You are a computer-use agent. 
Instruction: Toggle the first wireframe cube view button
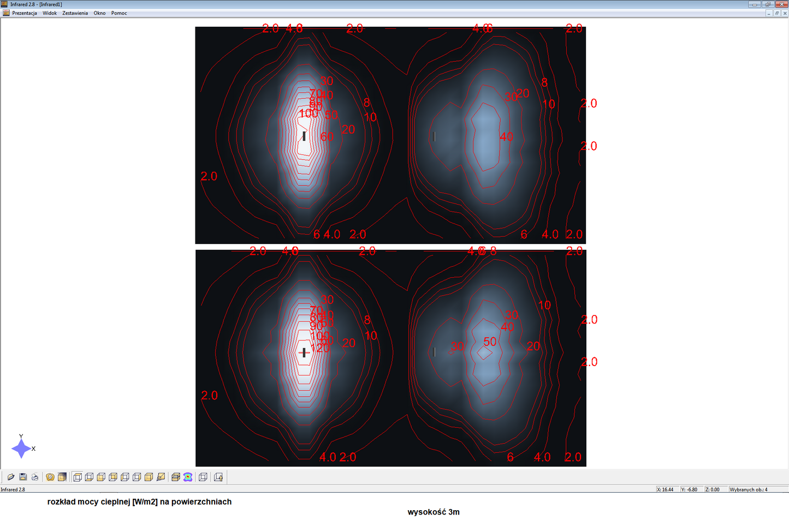click(78, 477)
